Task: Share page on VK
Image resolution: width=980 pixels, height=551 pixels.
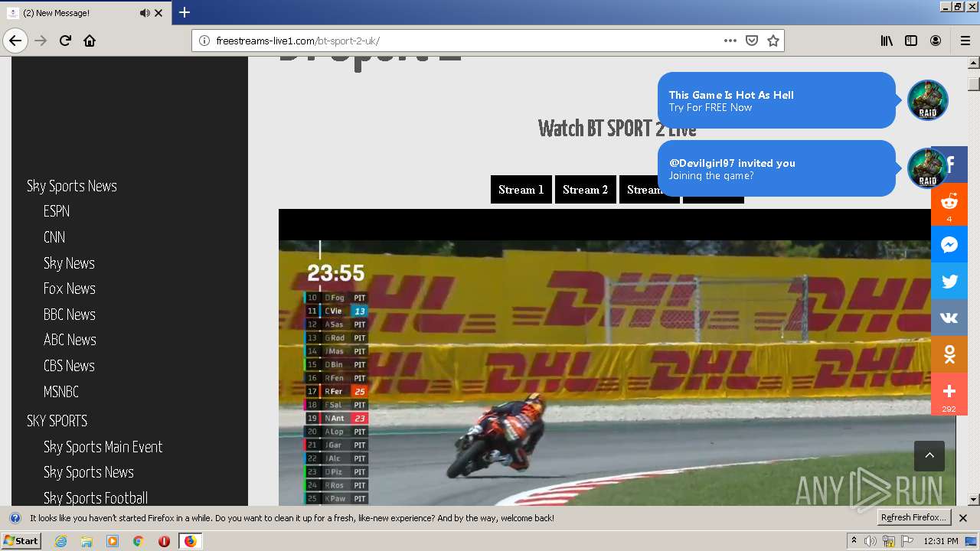Action: click(x=949, y=318)
